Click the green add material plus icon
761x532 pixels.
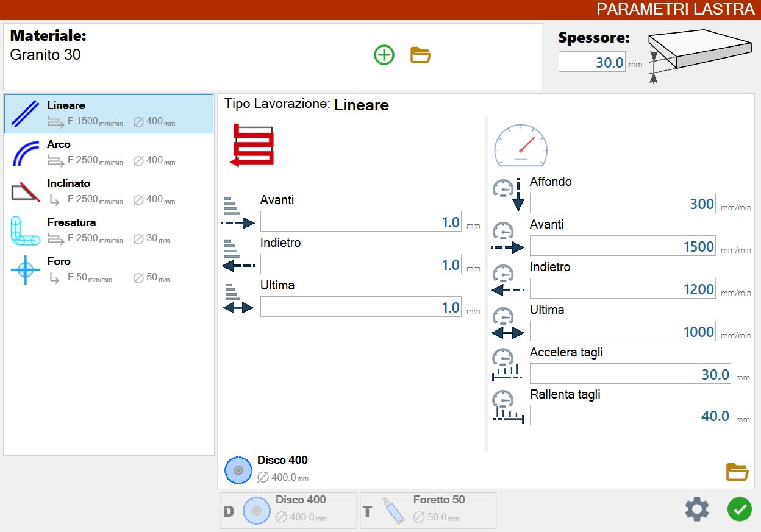[x=384, y=55]
